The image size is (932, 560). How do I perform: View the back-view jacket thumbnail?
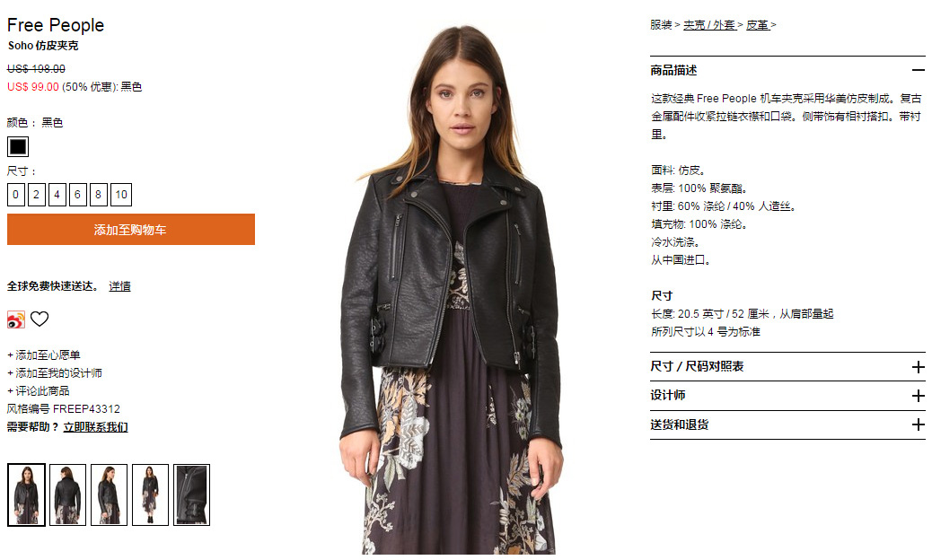67,494
